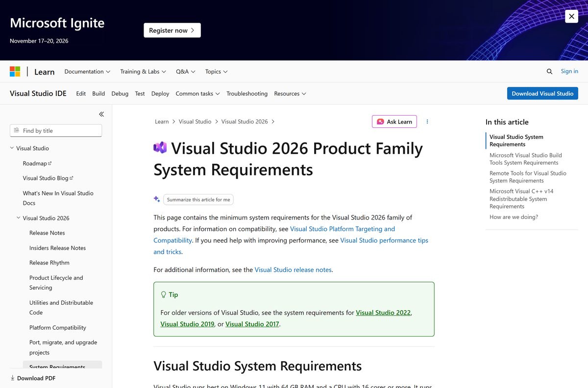Click the AI sparkle icon beside Summarize
This screenshot has height=388, width=588.
click(157, 199)
